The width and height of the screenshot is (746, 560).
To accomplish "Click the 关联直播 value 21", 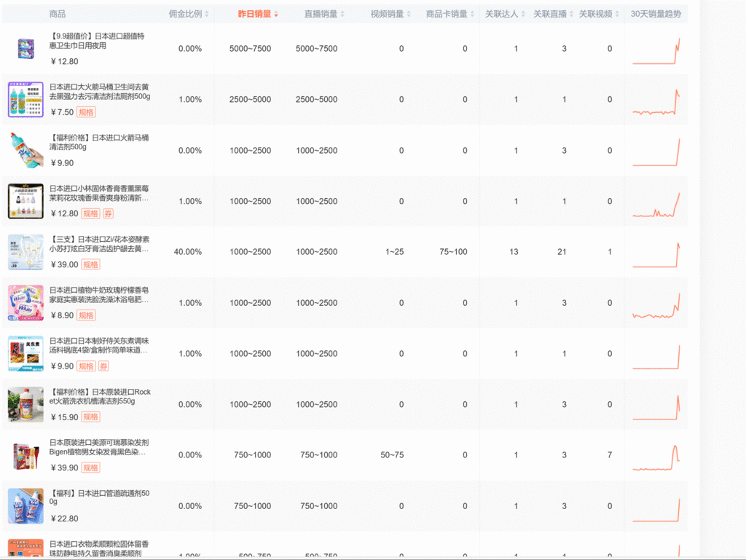I will point(562,252).
